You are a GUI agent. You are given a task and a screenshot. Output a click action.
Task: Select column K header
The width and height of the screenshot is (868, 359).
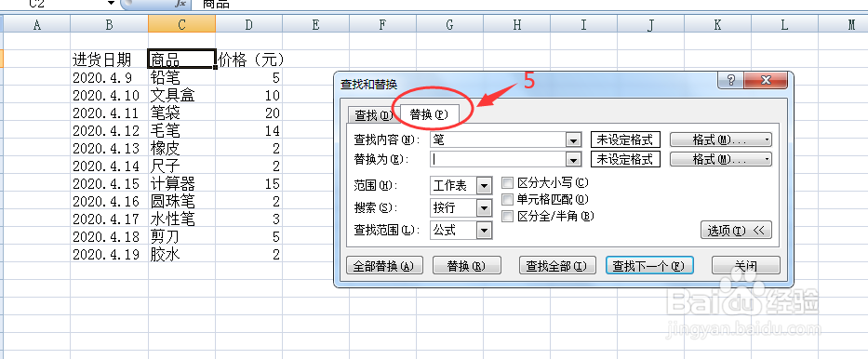(717, 24)
